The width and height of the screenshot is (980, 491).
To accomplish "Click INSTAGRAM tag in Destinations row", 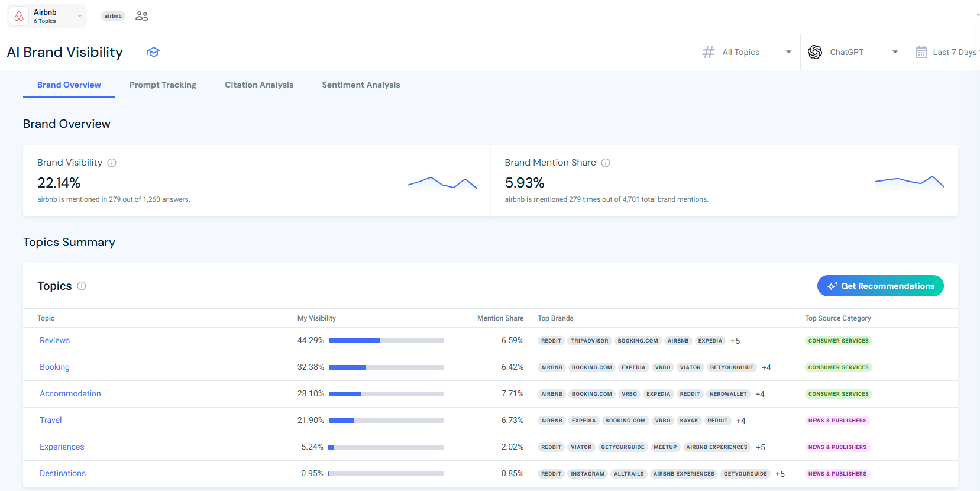I will tap(587, 474).
